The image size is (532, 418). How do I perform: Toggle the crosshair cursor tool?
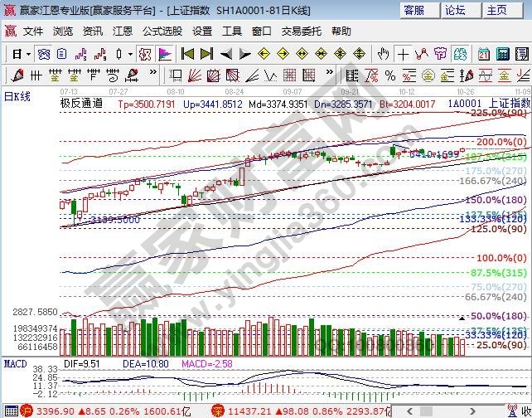pos(404,54)
